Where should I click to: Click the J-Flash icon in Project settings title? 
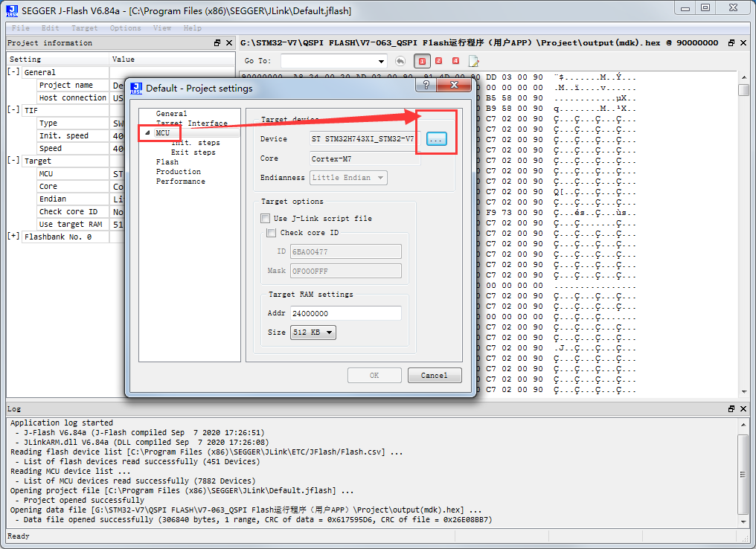(x=136, y=89)
